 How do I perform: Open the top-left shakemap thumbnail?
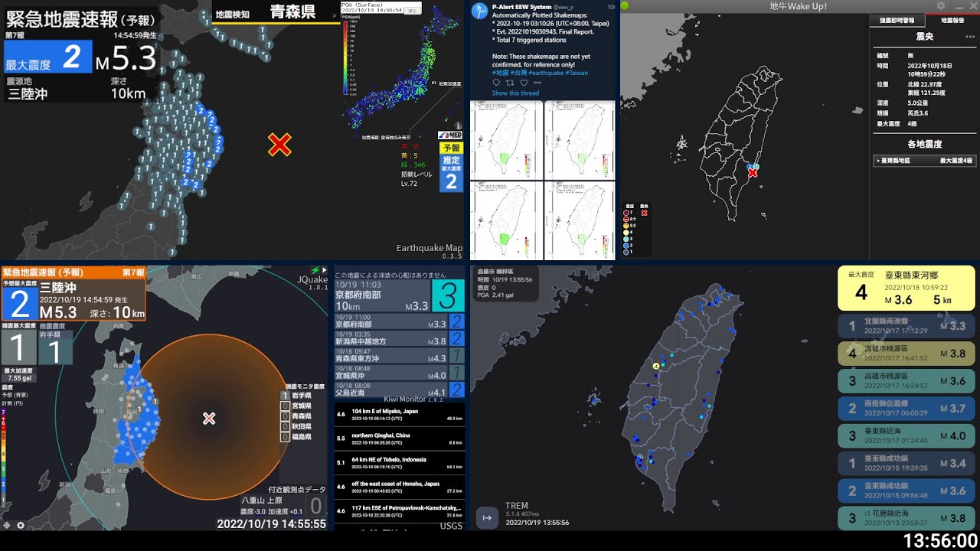tap(505, 140)
